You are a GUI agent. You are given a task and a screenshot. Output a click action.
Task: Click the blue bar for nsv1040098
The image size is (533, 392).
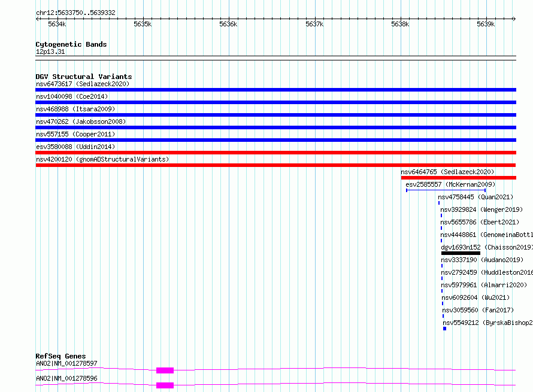click(275, 102)
